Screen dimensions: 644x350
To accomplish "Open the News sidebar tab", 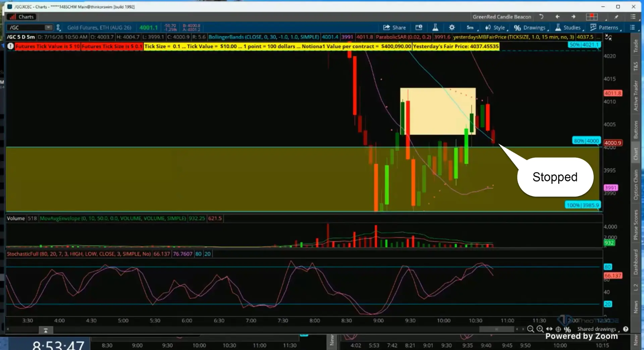I will coord(636,307).
